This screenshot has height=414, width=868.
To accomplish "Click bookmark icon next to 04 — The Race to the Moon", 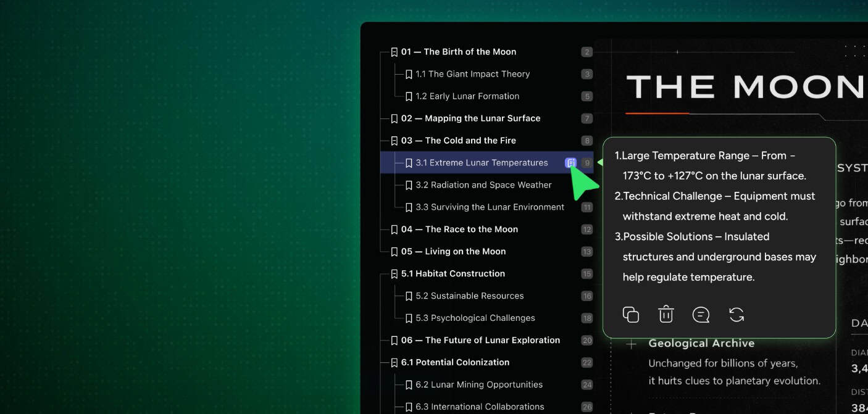I will point(394,230).
